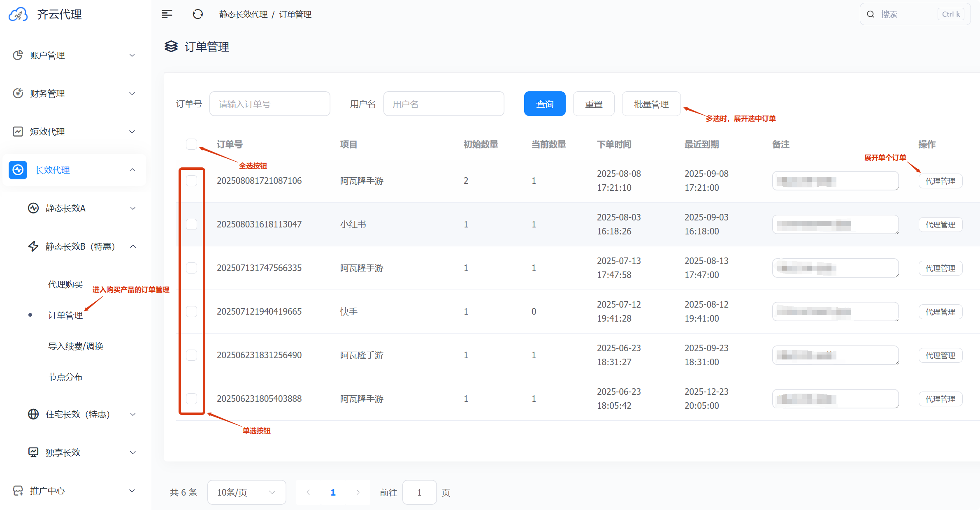Collapse the 静态长效B（特惠） submenu chevron
Viewport: 980px width, 510px height.
[133, 246]
